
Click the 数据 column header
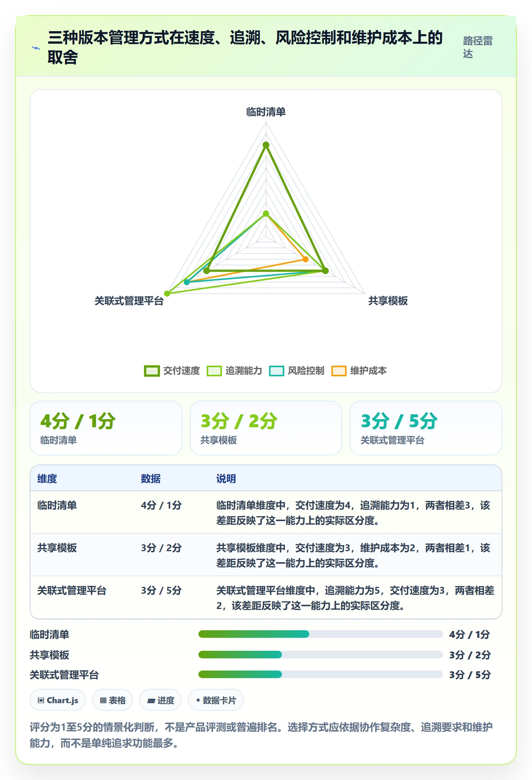(x=151, y=479)
